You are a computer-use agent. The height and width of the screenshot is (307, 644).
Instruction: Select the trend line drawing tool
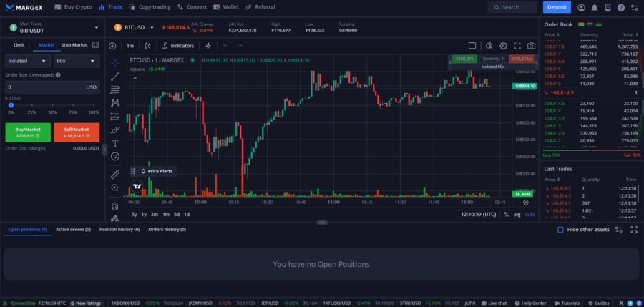tap(115, 77)
